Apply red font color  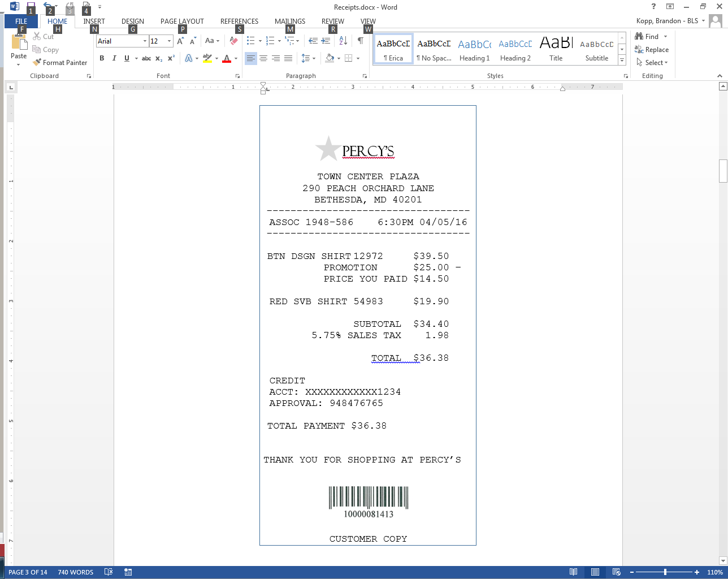[227, 58]
